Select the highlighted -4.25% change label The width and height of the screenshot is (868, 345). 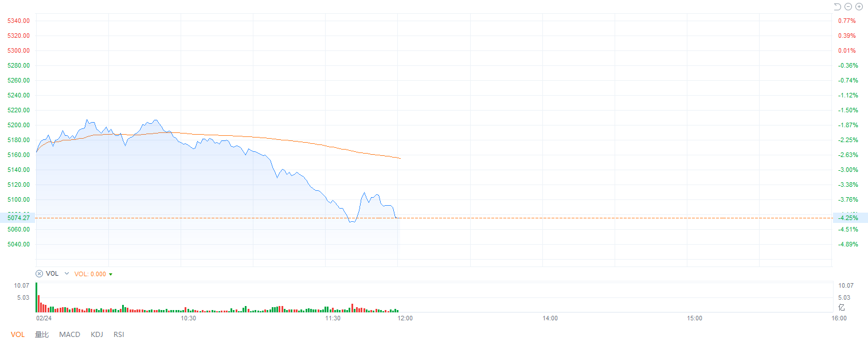tap(849, 218)
